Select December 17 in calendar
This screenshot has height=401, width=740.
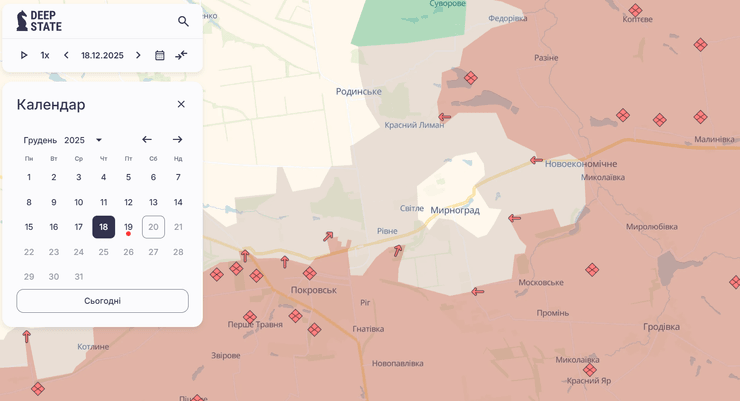78,227
